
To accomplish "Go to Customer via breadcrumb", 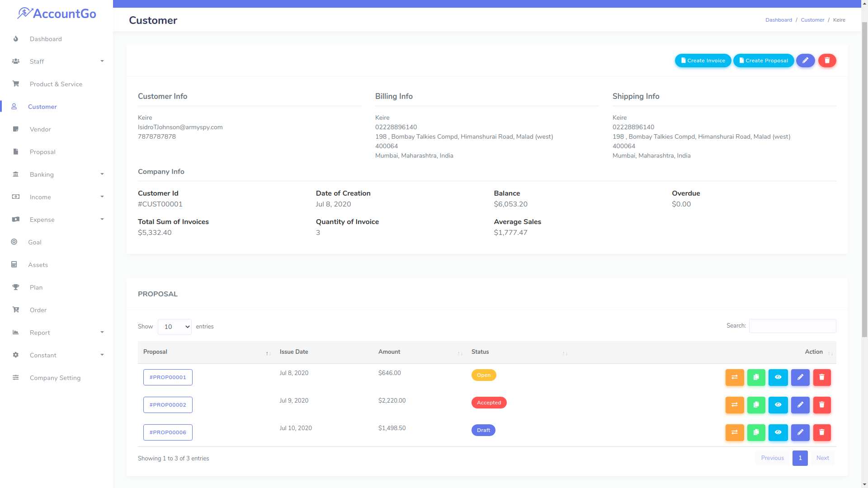I will [x=812, y=20].
